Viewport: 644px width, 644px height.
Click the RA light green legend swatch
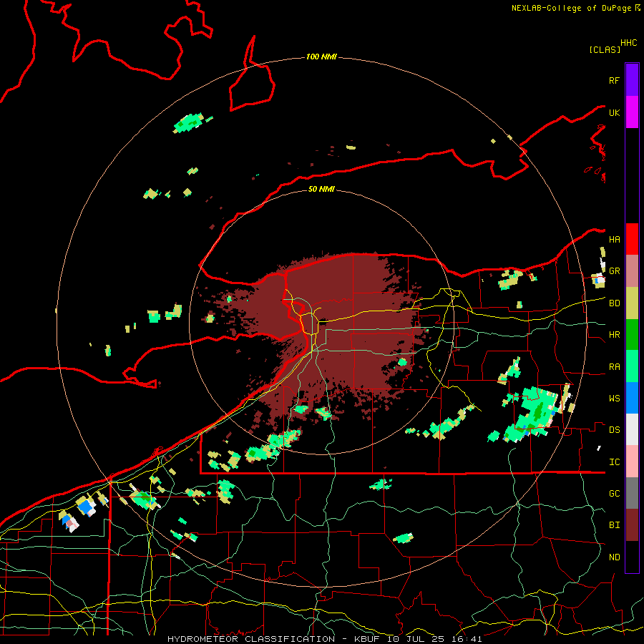coord(632,366)
